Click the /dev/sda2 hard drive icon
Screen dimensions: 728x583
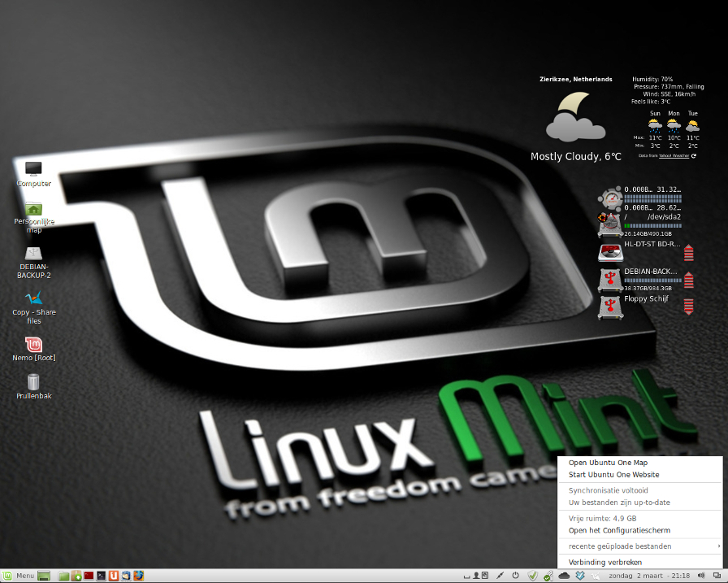point(609,225)
